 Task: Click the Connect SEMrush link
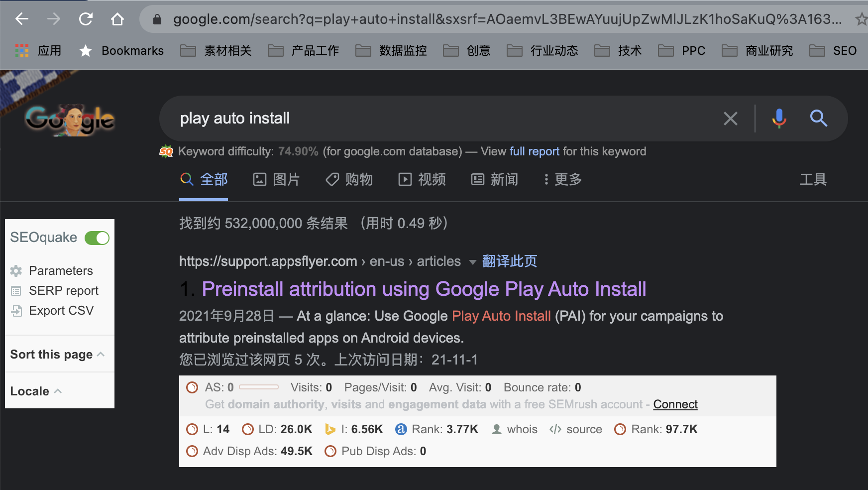pos(675,404)
